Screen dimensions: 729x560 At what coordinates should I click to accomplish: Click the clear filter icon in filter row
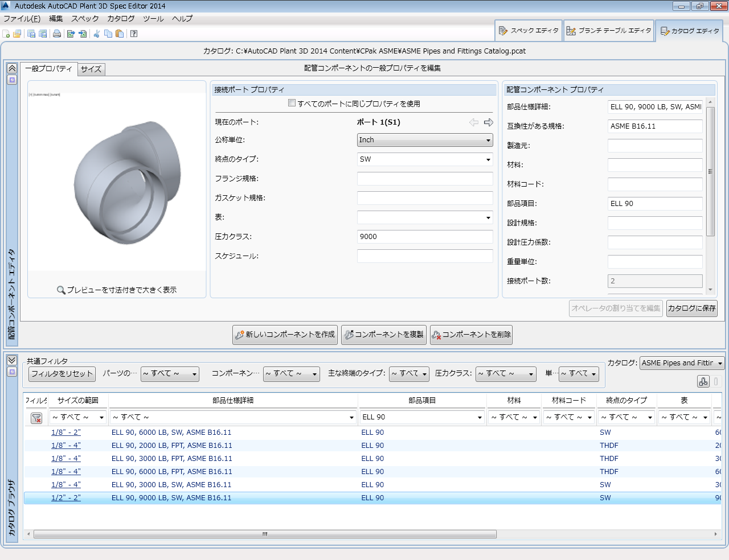click(x=36, y=418)
